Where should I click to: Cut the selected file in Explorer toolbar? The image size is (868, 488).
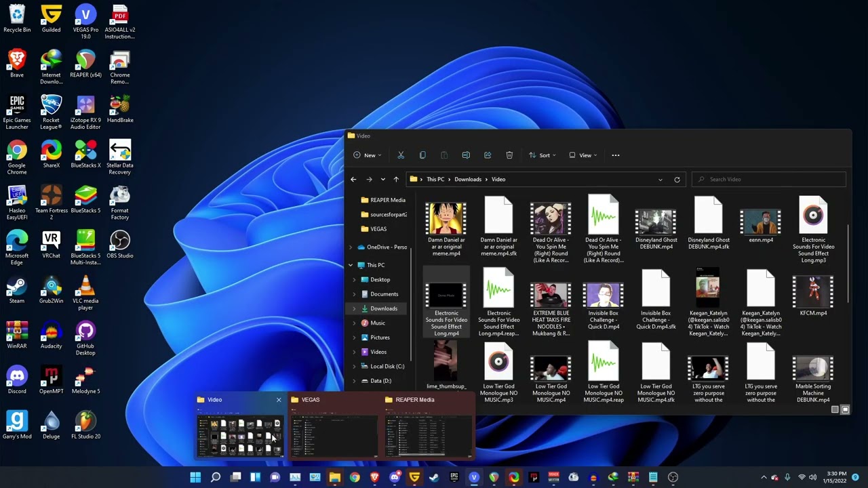[x=401, y=155]
